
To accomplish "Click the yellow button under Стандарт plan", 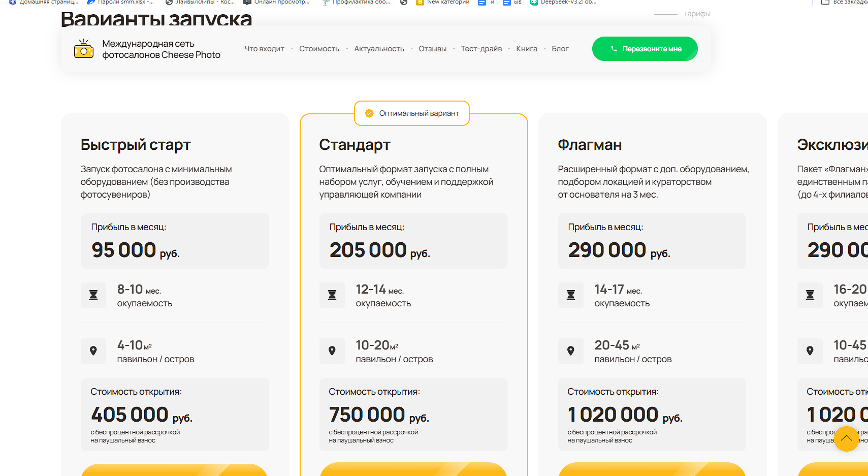I will (413, 469).
